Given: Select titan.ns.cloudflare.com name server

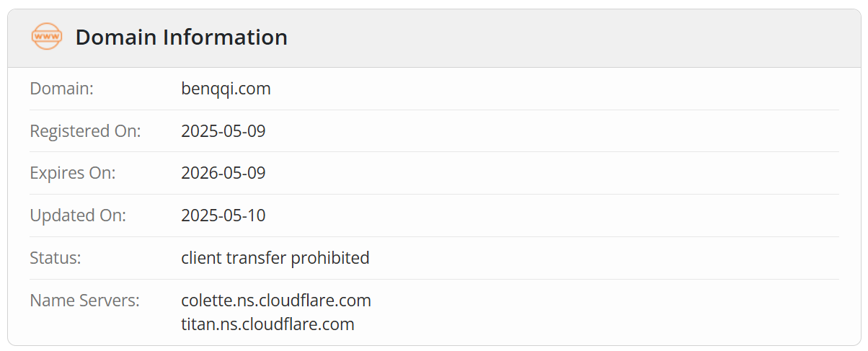Looking at the screenshot, I should tap(267, 324).
